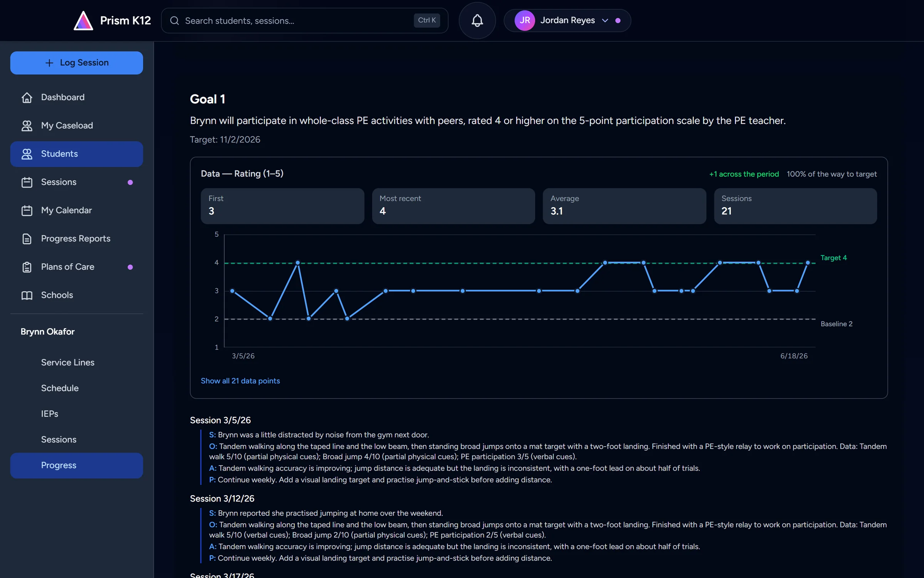Click the +1 across the period text
The width and height of the screenshot is (924, 578).
744,174
